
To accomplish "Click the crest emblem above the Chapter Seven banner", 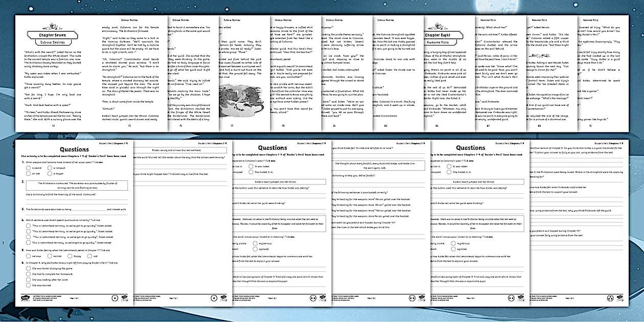I will (53, 26).
